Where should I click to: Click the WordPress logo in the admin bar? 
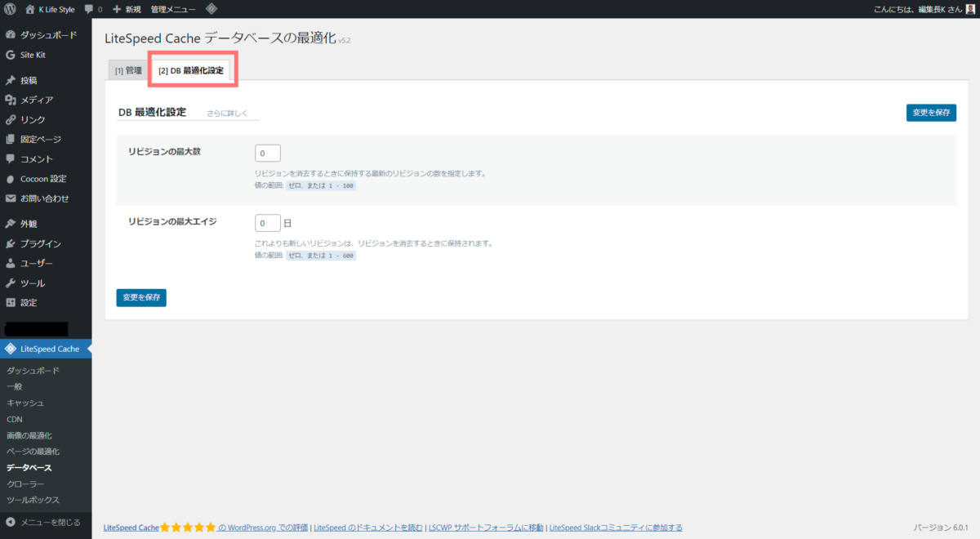coord(11,9)
